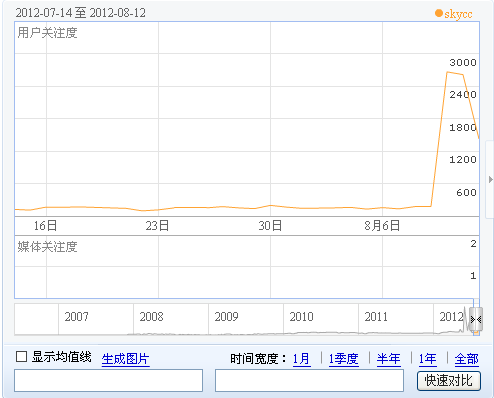
Task: Click the timeline range slider handle
Action: [x=476, y=319]
